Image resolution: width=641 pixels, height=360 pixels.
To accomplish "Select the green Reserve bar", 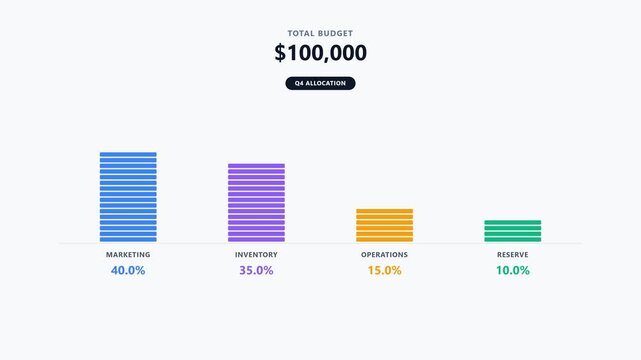I will click(x=513, y=231).
